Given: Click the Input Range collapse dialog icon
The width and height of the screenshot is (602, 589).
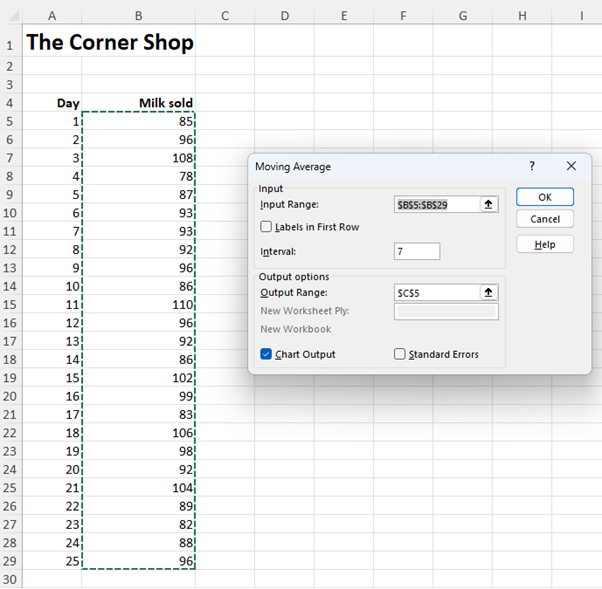Looking at the screenshot, I should pyautogui.click(x=489, y=204).
